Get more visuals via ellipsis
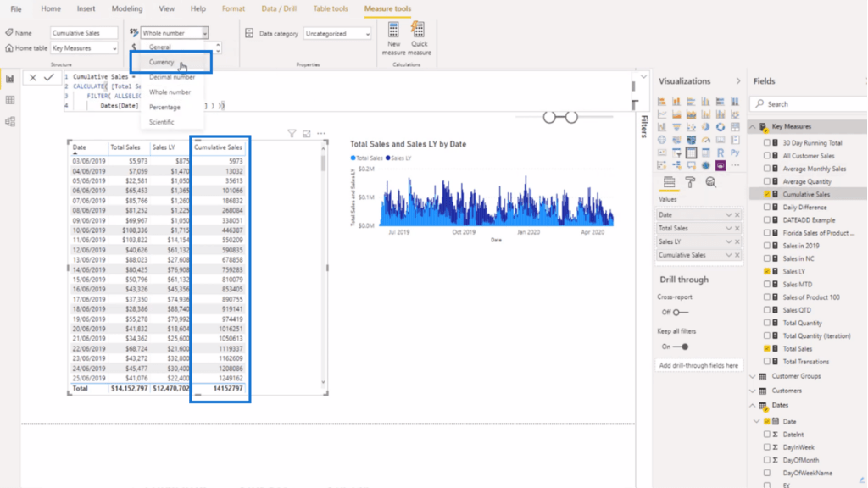 (x=735, y=165)
